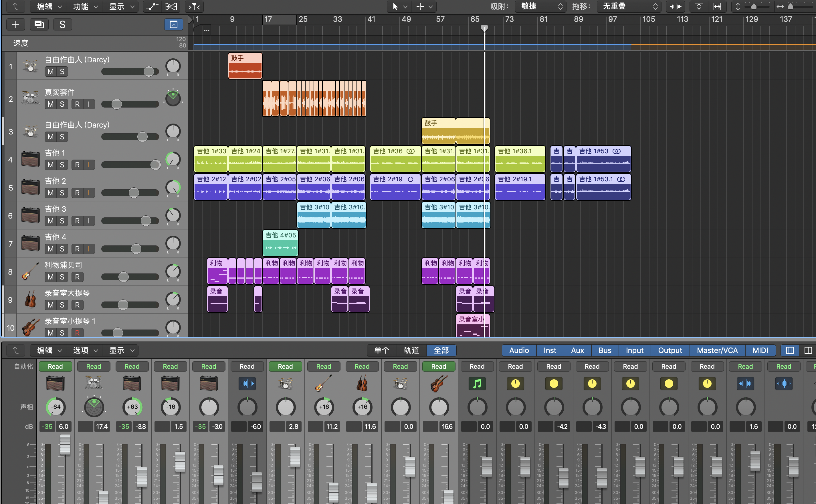Open the 吸附 snap mode dropdown 敏捷

[x=541, y=6]
